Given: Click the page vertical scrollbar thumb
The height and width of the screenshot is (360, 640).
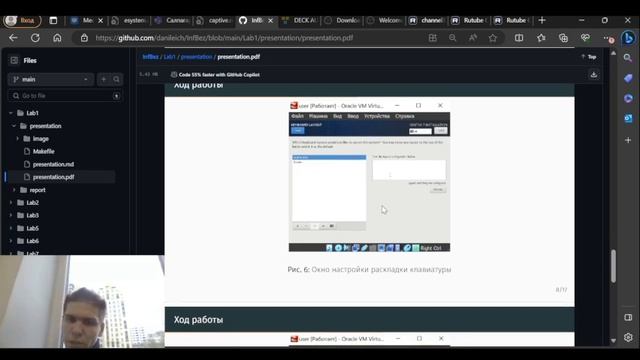Looking at the screenshot, I should click(x=613, y=266).
